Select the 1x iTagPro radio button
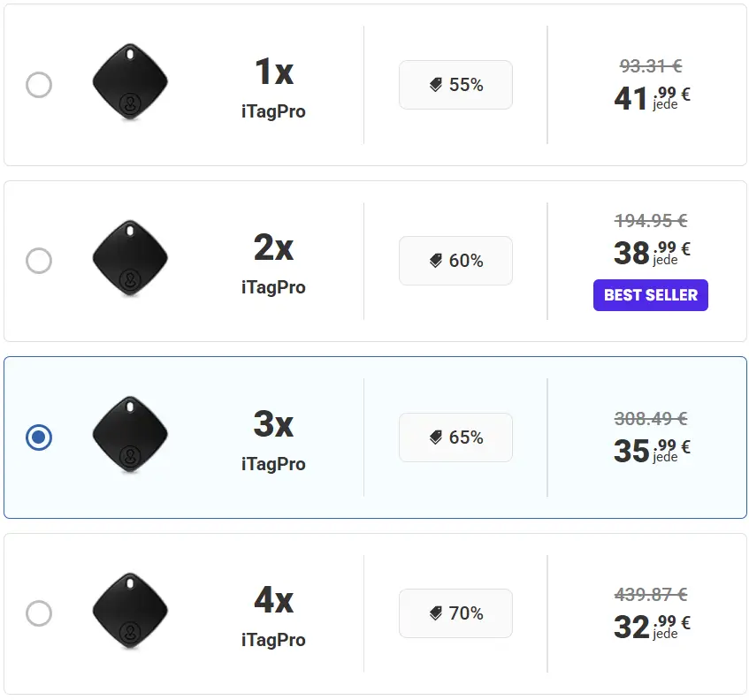 pos(39,85)
